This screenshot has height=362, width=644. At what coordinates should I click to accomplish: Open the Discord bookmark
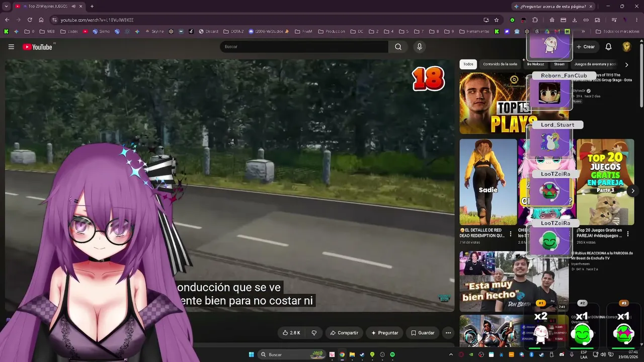coord(208,31)
